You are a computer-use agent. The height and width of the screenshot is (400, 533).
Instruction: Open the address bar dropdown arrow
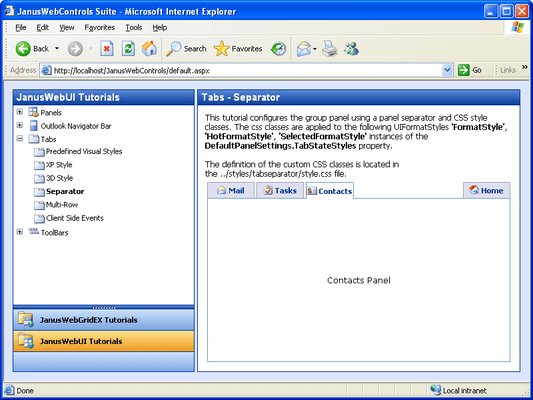point(447,70)
